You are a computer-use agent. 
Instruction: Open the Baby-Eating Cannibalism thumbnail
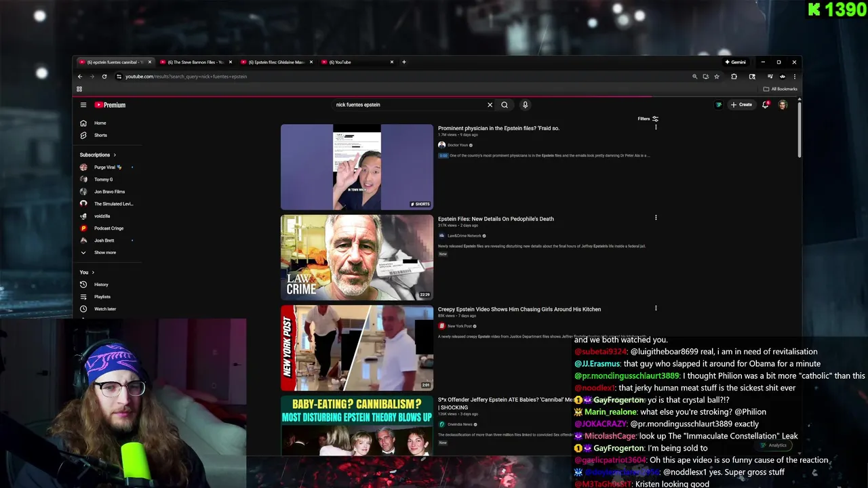(x=357, y=425)
